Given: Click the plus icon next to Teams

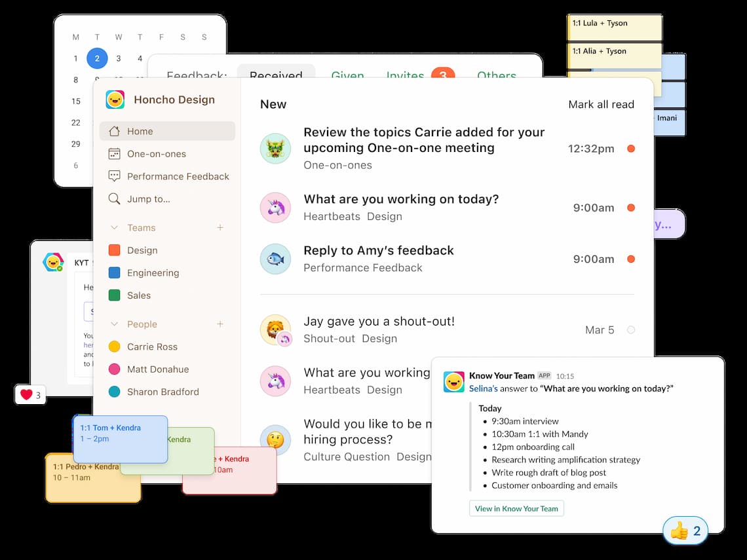Looking at the screenshot, I should coord(220,228).
